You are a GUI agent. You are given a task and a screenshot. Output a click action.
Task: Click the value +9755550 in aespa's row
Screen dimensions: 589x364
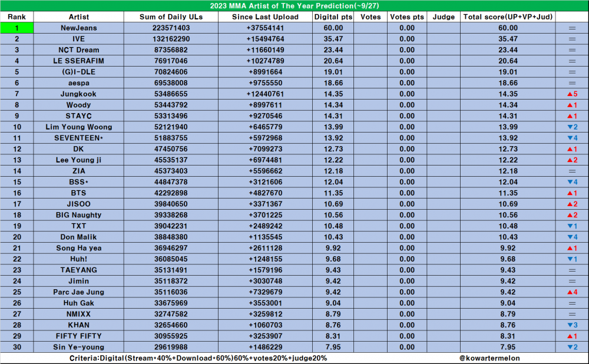[265, 82]
